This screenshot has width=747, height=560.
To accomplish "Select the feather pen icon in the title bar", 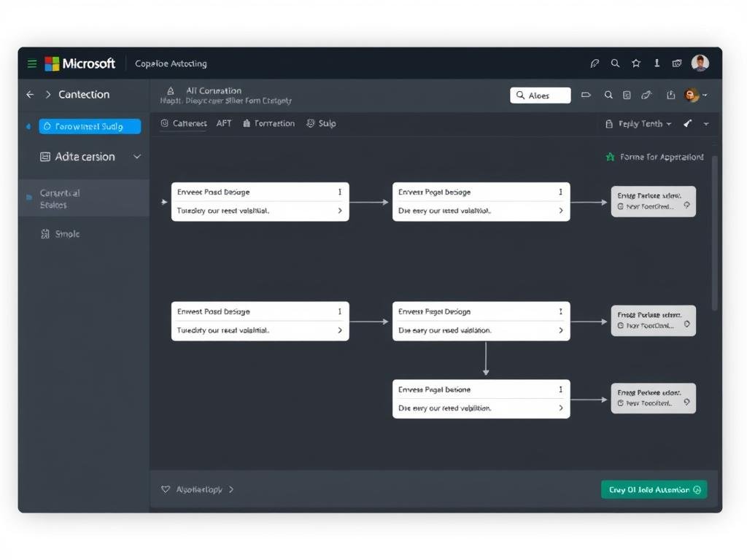I will [595, 63].
